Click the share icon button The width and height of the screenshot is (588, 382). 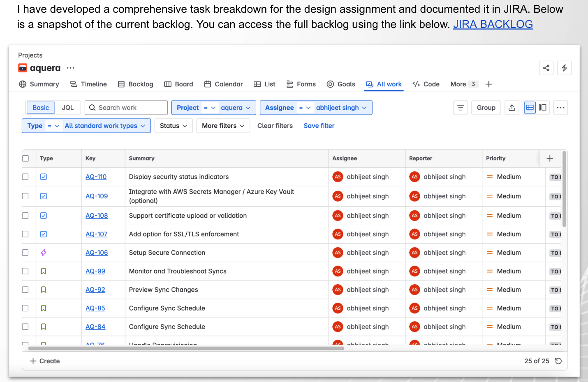(546, 68)
